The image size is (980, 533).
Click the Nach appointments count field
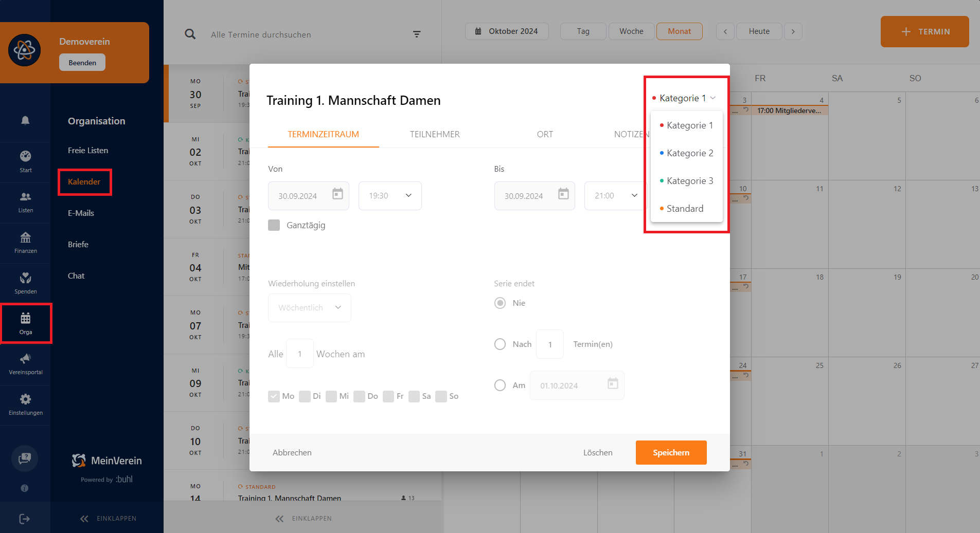click(x=550, y=344)
